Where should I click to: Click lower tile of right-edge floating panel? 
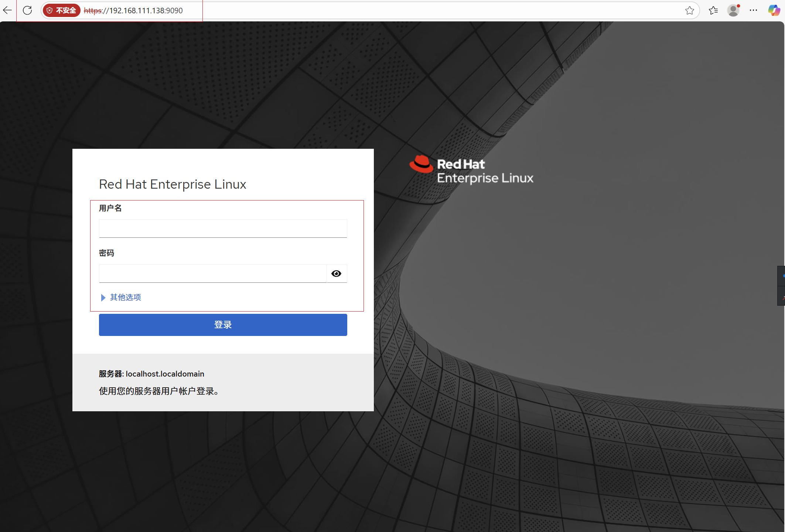(781, 296)
